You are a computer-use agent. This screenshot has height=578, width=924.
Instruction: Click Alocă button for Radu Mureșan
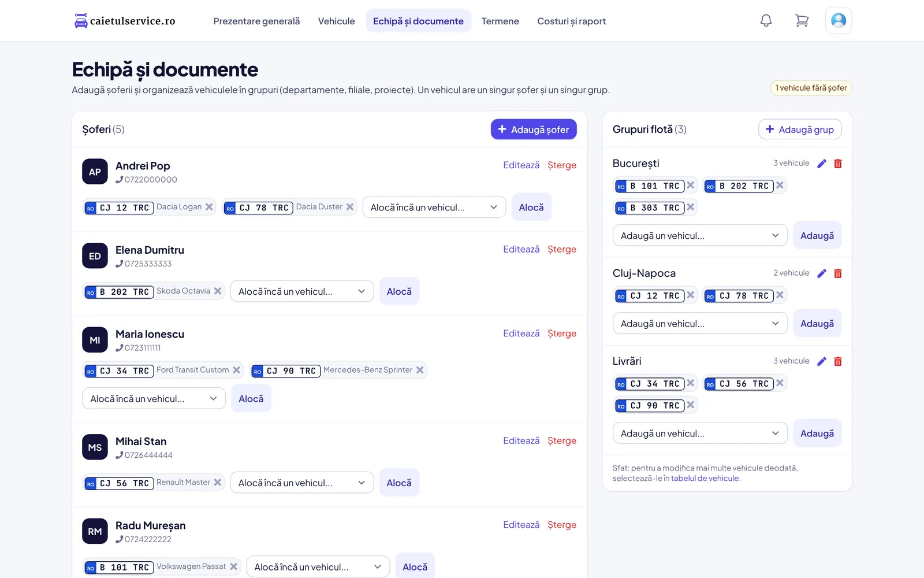(415, 567)
